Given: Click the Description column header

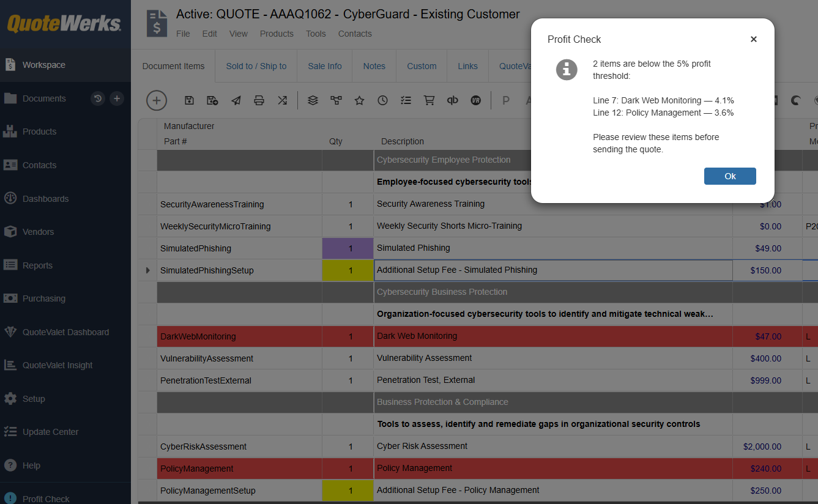Looking at the screenshot, I should click(403, 141).
